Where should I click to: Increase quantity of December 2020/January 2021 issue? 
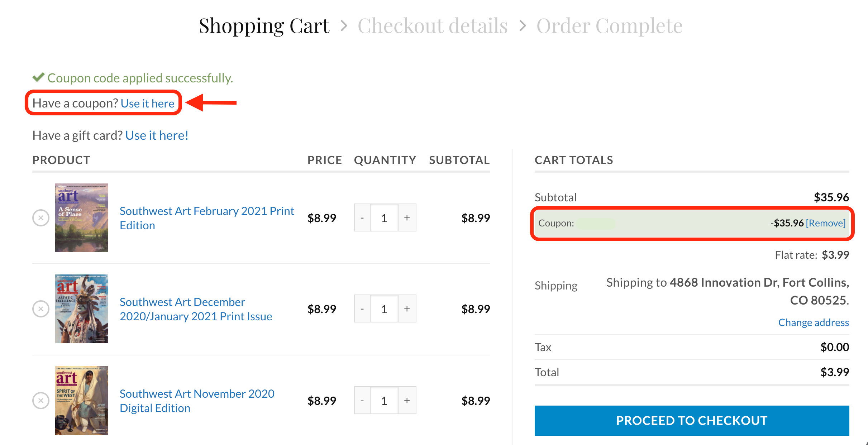pyautogui.click(x=407, y=309)
